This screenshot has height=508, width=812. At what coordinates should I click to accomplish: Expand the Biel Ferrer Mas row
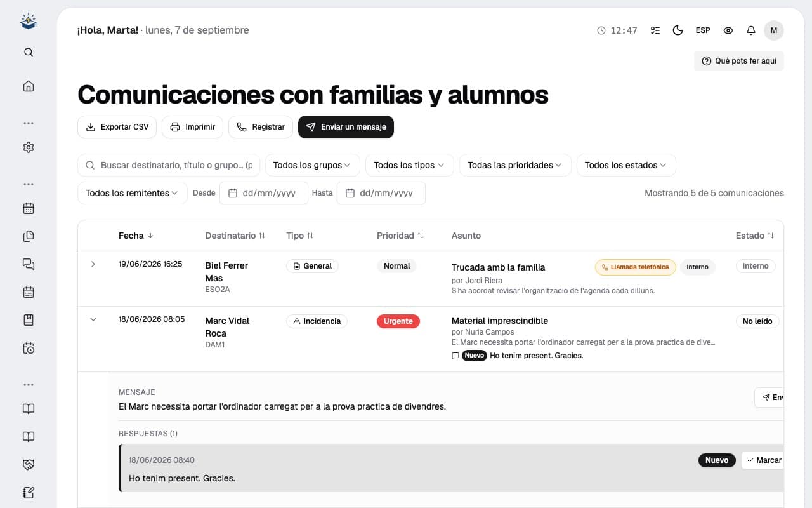[x=93, y=264]
